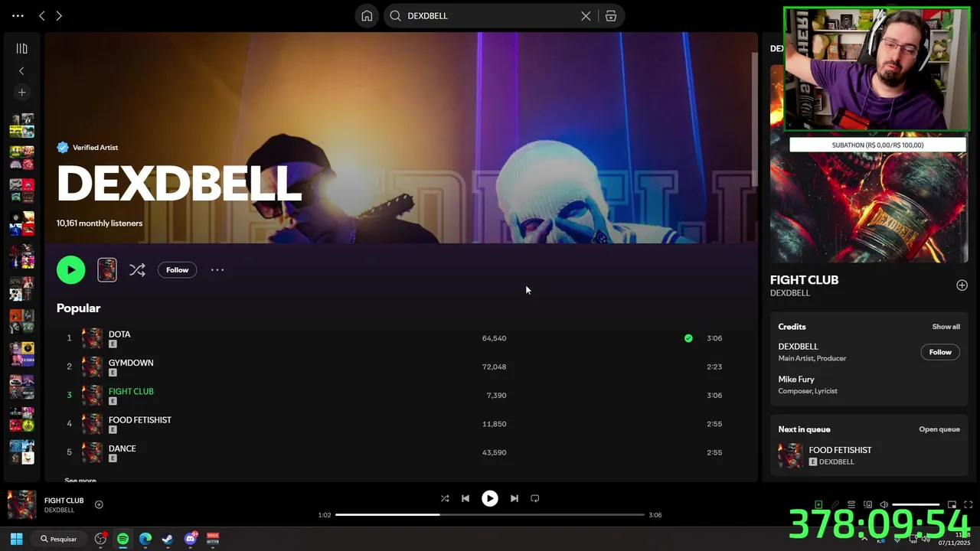
Task: Seek within the song progress bar
Action: [x=490, y=514]
